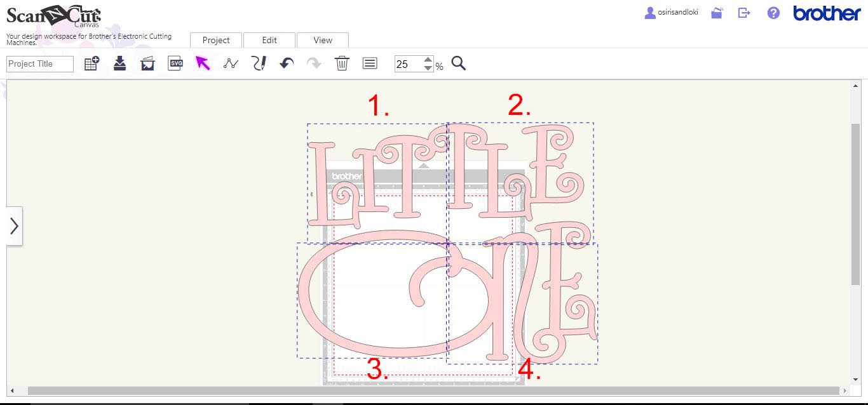Screen dimensions: 868x405
Task: Click the properties list icon on toolbar
Action: [x=369, y=63]
